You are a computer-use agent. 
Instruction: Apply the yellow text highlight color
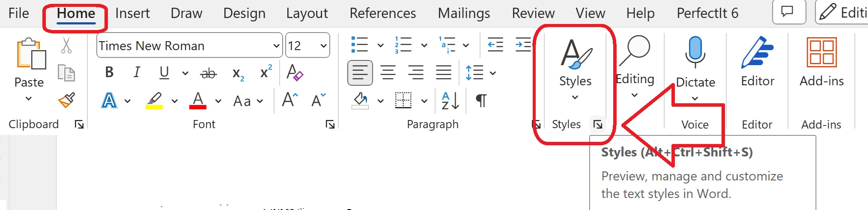154,101
